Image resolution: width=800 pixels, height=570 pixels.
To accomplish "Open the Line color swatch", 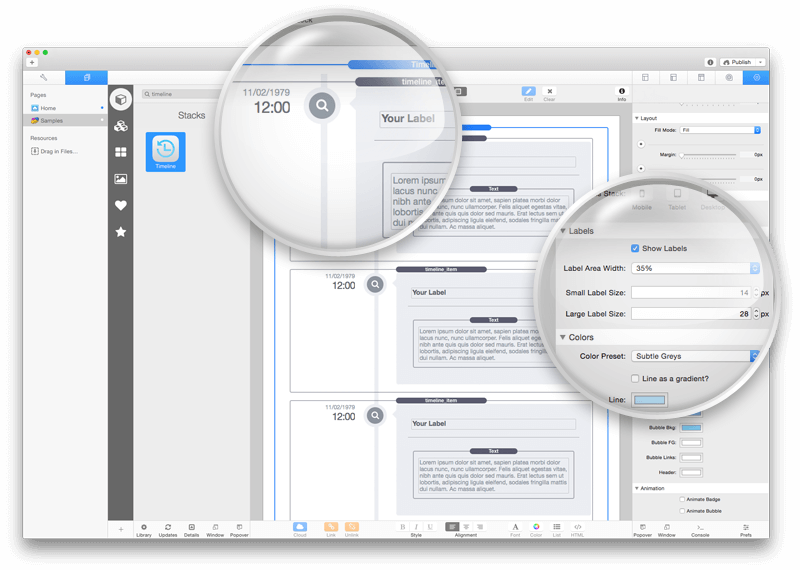I will pyautogui.click(x=649, y=400).
